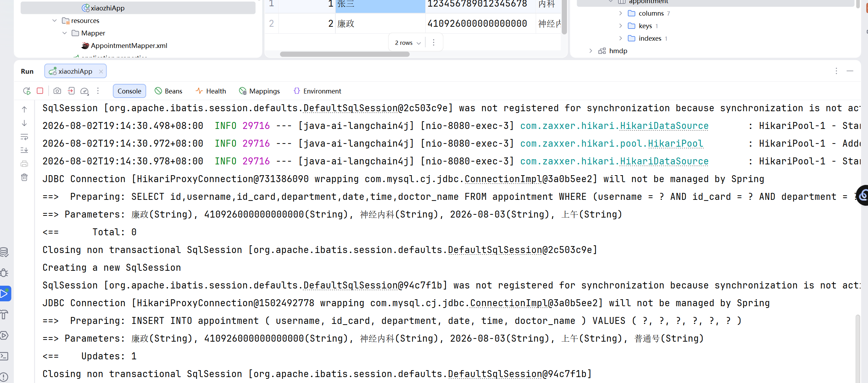Click the console vertical scrollbar
Viewport: 868px width, 383px height.
858,348
